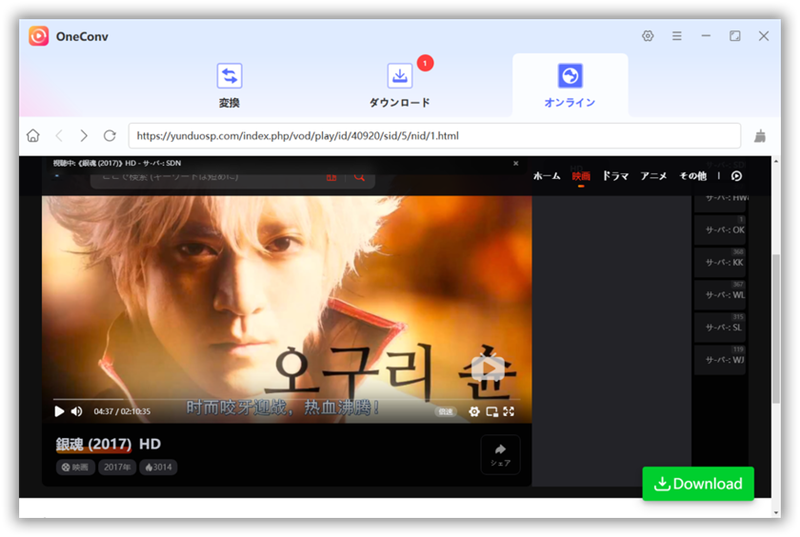Click the download notification badge

click(425, 63)
